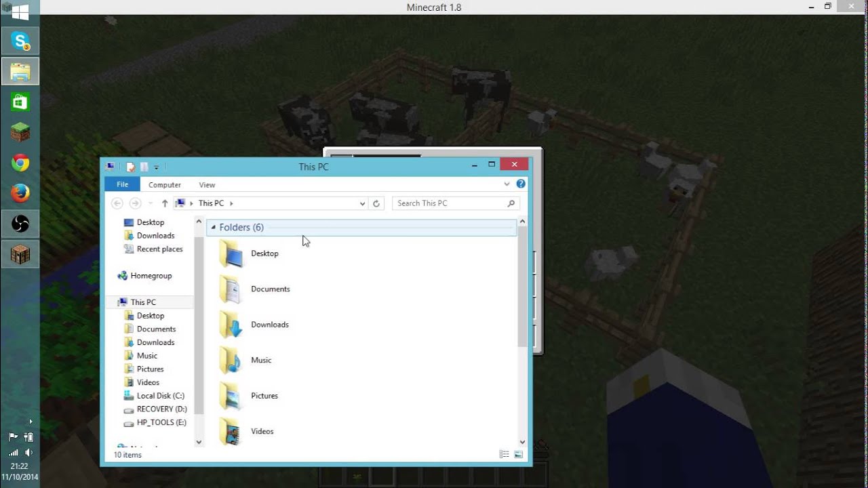The height and width of the screenshot is (488, 868).
Task: Go forward with the Forward arrow
Action: 135,203
